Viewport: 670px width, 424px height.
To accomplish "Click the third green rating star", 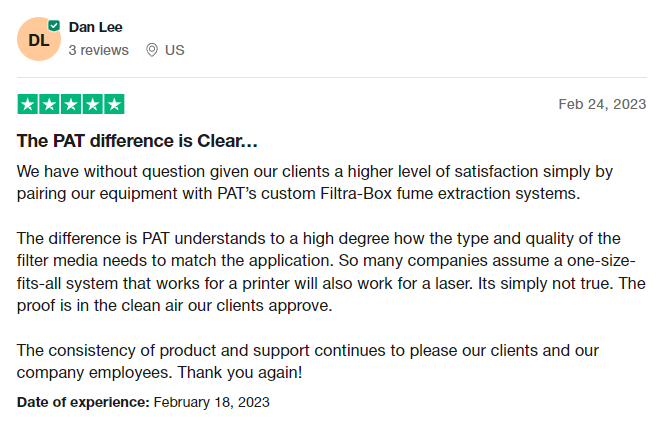I will 71,104.
